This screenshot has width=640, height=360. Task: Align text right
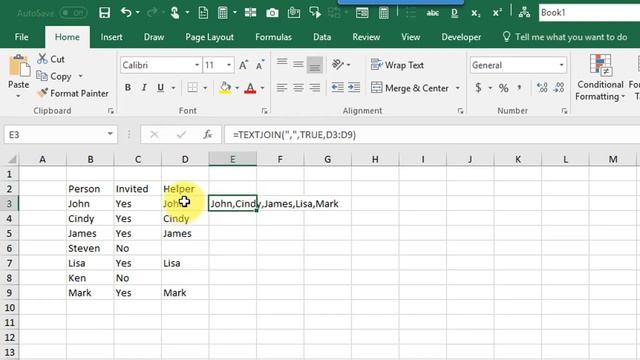click(315, 88)
